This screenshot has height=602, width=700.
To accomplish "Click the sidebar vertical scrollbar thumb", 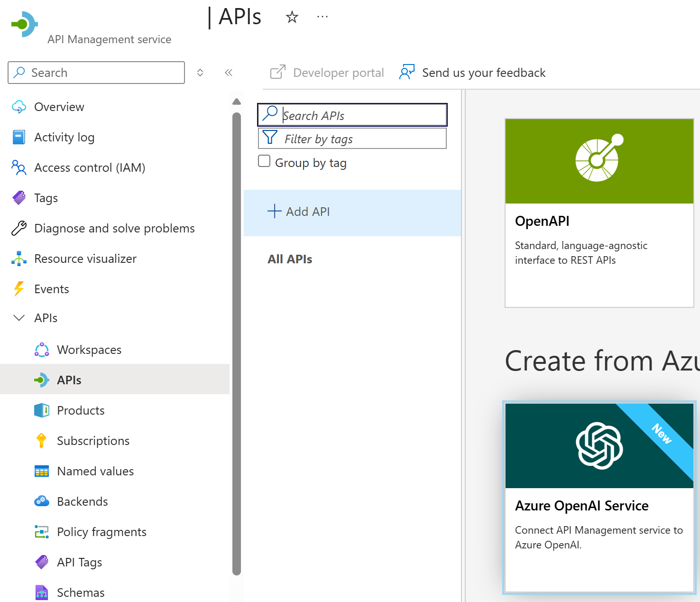I will click(x=237, y=344).
